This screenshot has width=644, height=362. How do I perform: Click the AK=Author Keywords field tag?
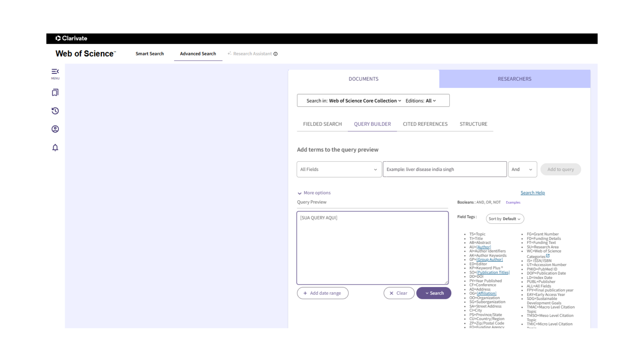488,255
